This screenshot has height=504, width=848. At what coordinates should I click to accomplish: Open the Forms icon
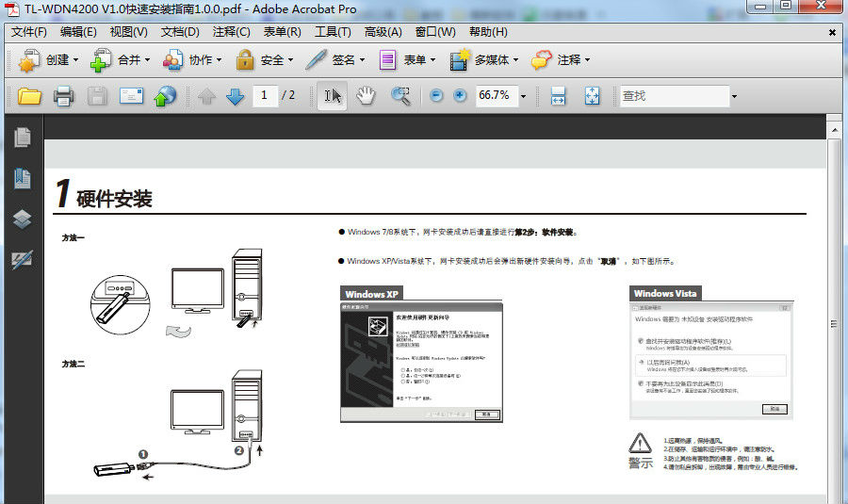(x=387, y=60)
